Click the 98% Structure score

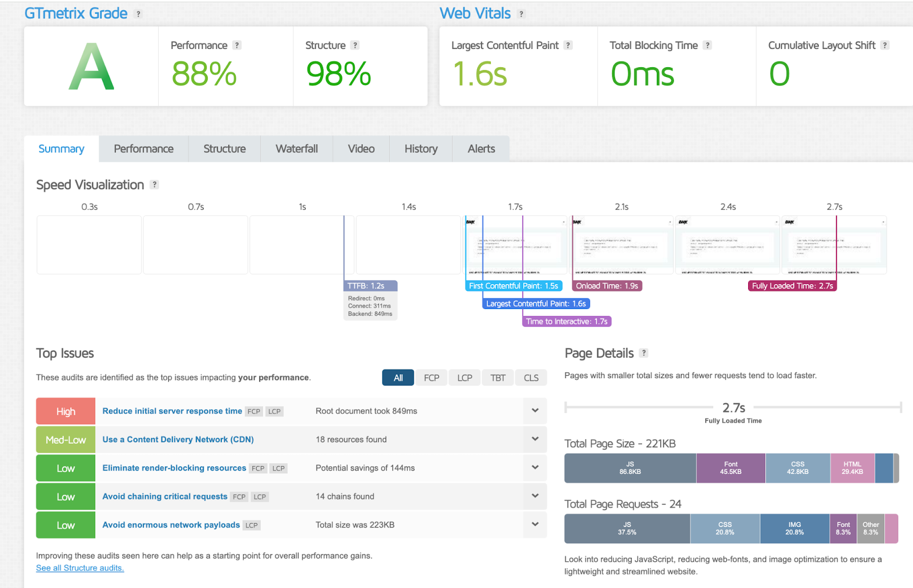click(x=339, y=74)
